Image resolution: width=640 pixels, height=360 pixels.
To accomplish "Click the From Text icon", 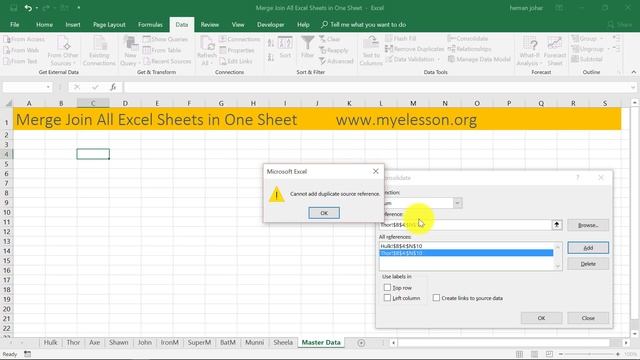I will coord(7,61).
